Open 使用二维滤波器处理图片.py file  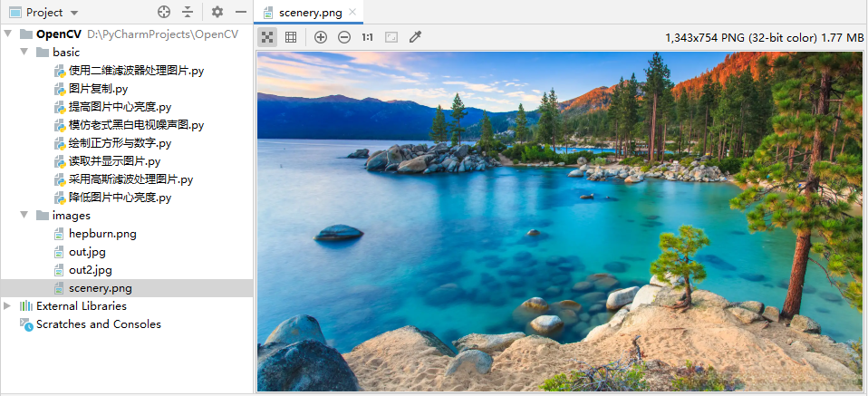pyautogui.click(x=136, y=71)
